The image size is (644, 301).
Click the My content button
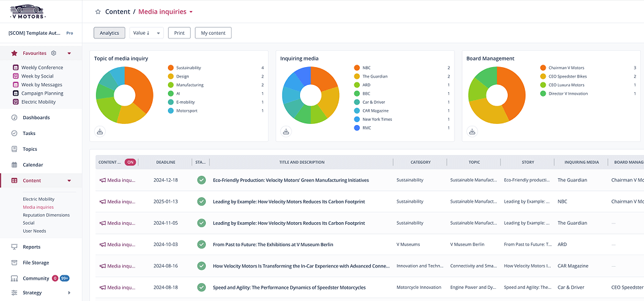[213, 33]
